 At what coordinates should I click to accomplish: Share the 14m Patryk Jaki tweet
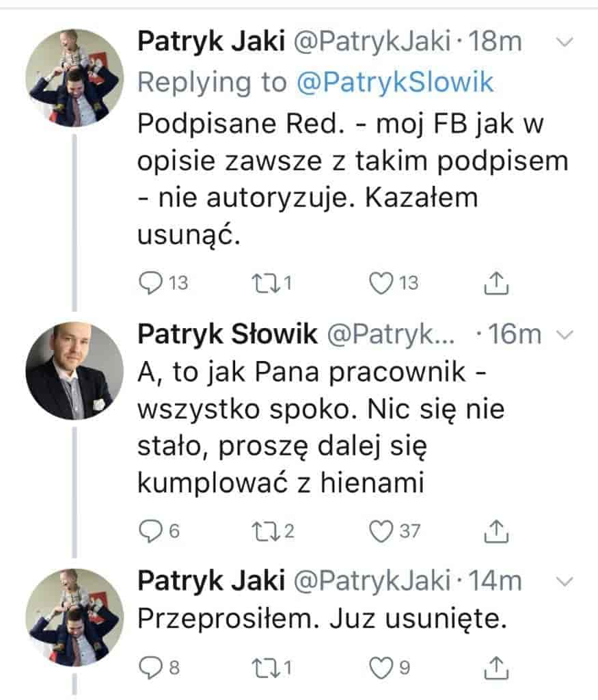click(x=496, y=667)
